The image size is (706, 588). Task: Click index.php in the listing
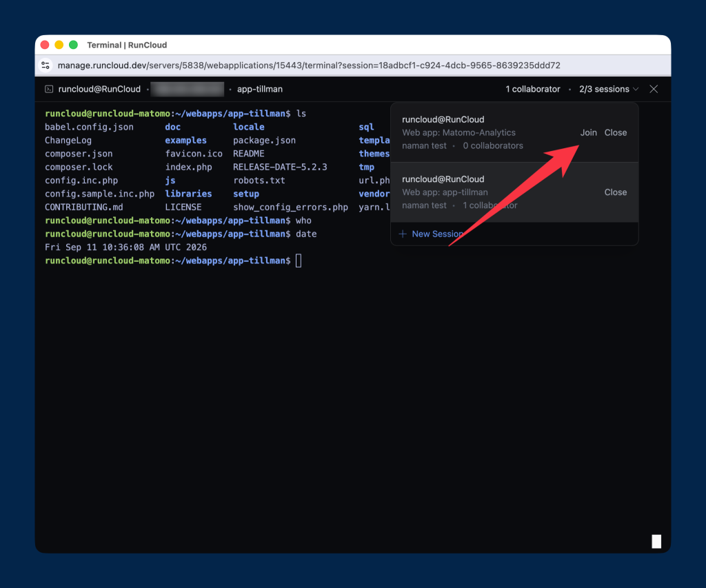tap(189, 167)
